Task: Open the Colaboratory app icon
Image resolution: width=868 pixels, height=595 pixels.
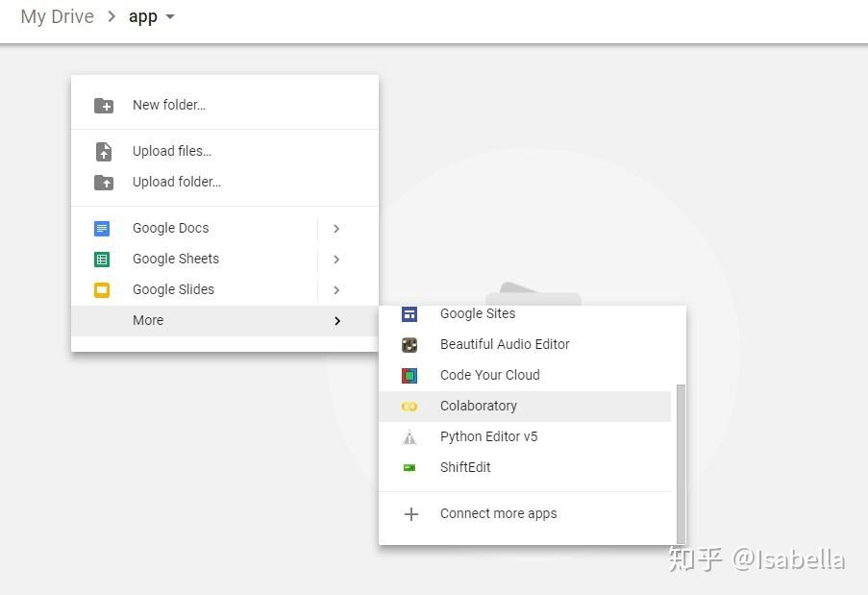Action: click(x=410, y=406)
